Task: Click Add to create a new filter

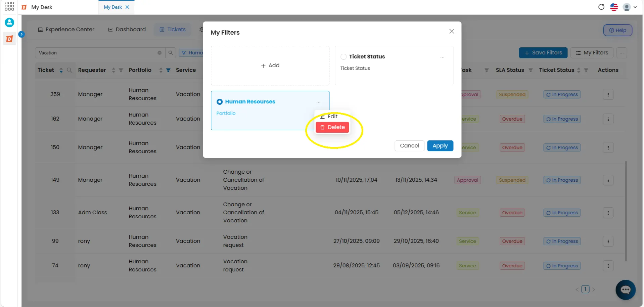Action: pos(270,65)
